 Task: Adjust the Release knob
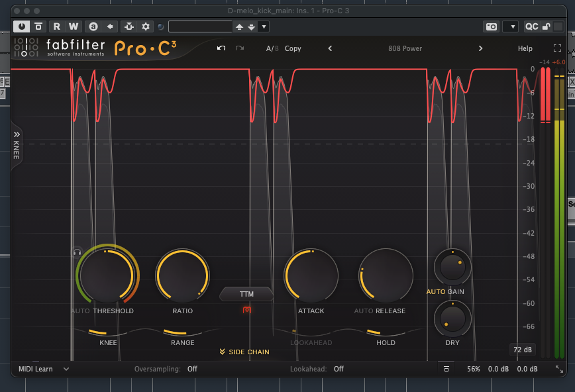click(x=386, y=275)
